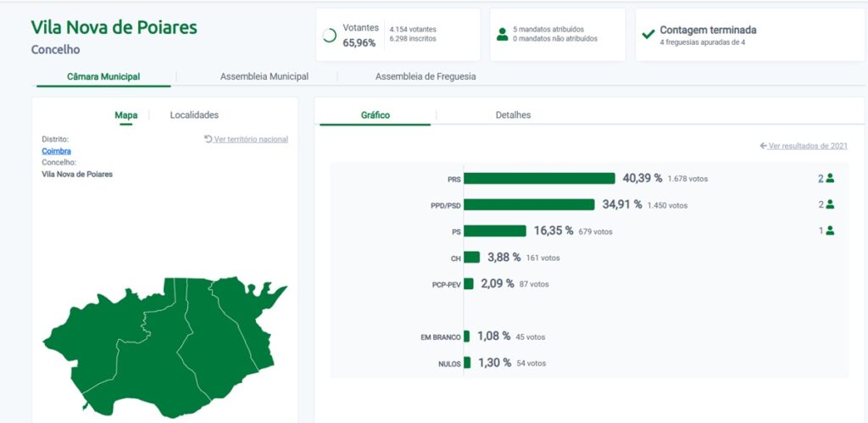Screen dimensions: 868x423
Task: Click the PPD/PSD 34,91% result bar
Action: tap(529, 204)
